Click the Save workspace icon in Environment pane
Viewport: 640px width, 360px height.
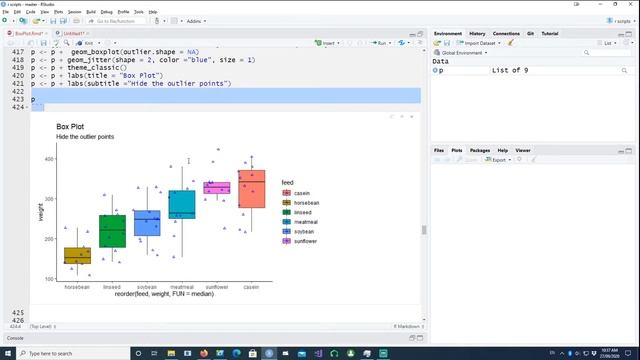coord(447,43)
